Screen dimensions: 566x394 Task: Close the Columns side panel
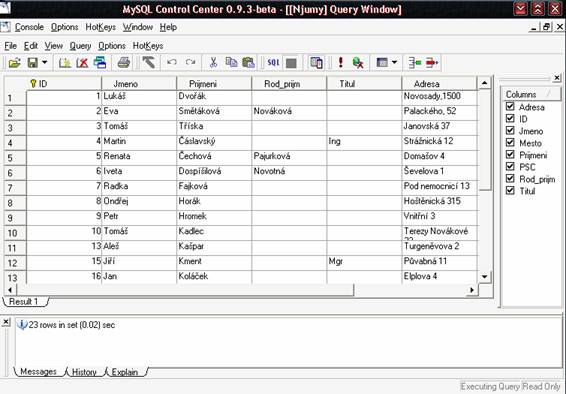click(557, 78)
